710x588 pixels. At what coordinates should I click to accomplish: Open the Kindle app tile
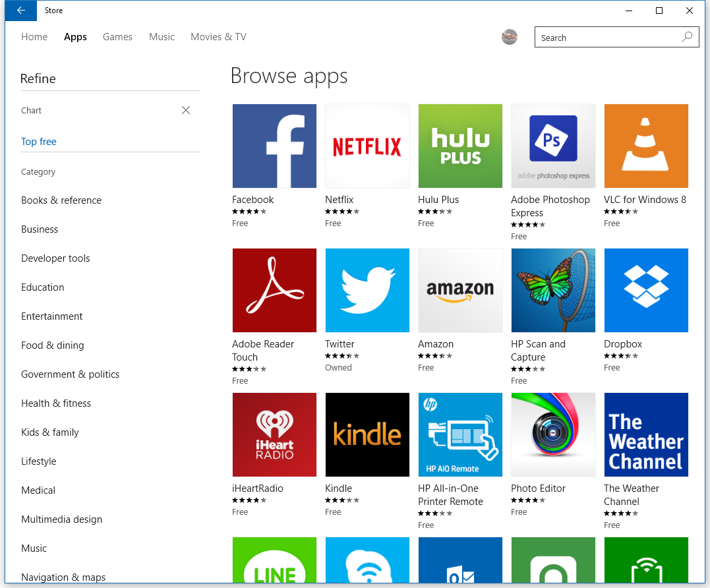pyautogui.click(x=367, y=434)
